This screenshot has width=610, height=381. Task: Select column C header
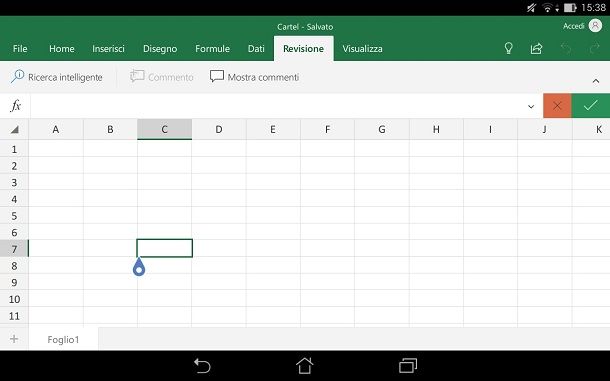click(165, 129)
